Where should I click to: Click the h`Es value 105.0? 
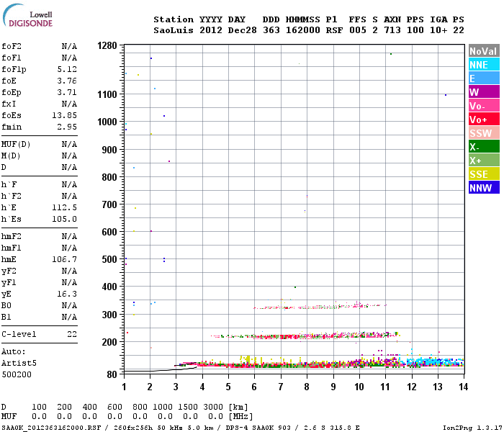click(64, 219)
